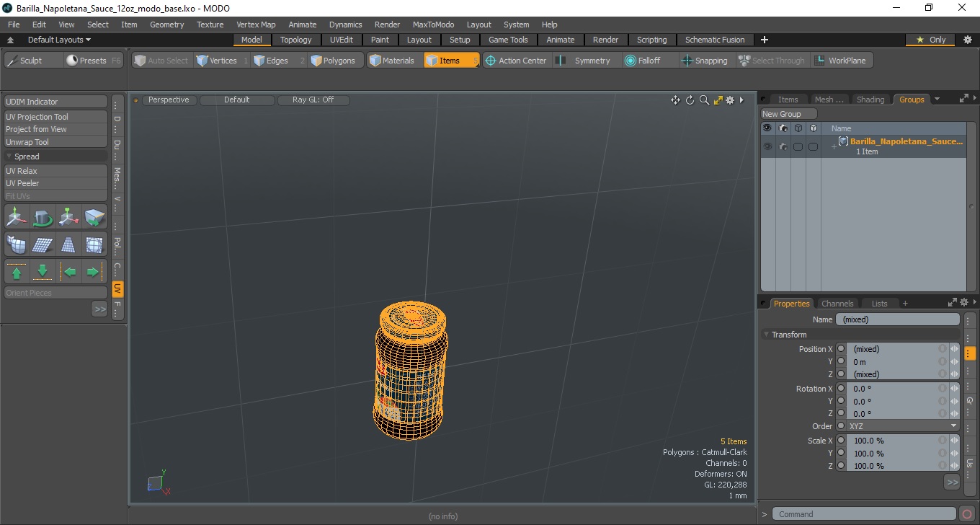
Task: Open the Vertex Map menu
Action: (x=256, y=25)
